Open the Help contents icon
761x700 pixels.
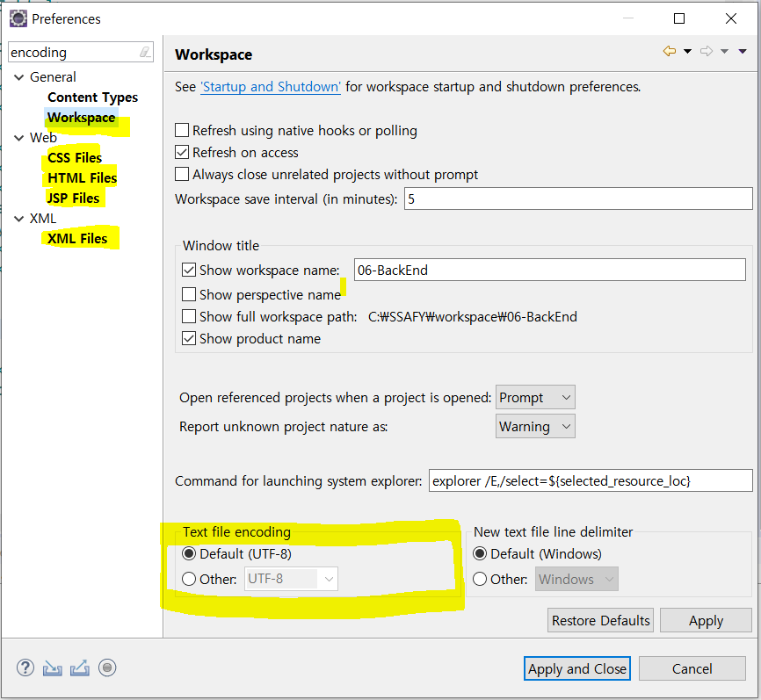pyautogui.click(x=25, y=668)
